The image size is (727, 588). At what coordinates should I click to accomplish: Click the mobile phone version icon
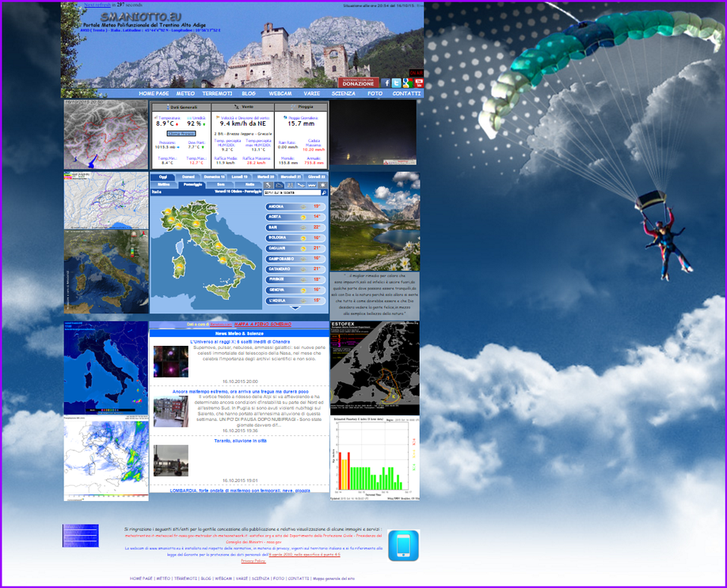pos(403,545)
